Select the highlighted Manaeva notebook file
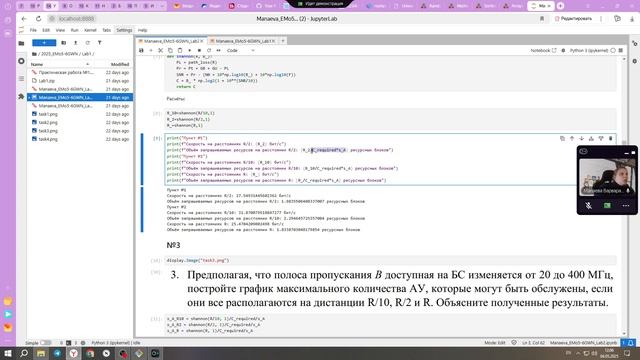This screenshot has height=360, width=640. click(80, 97)
